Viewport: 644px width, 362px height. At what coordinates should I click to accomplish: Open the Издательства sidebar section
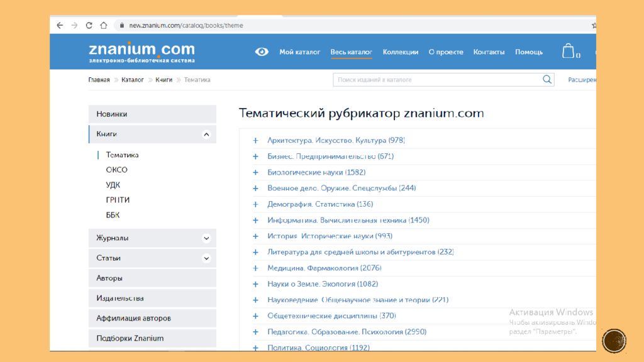(152, 298)
